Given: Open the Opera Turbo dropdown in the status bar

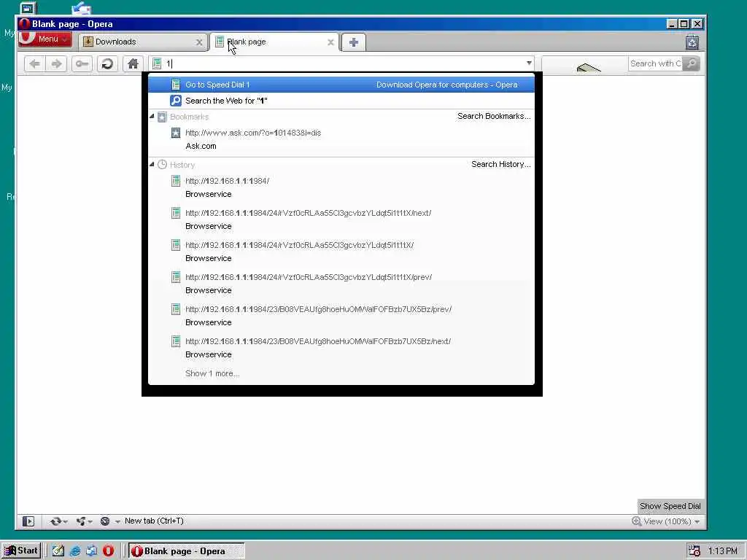Looking at the screenshot, I should (x=109, y=521).
